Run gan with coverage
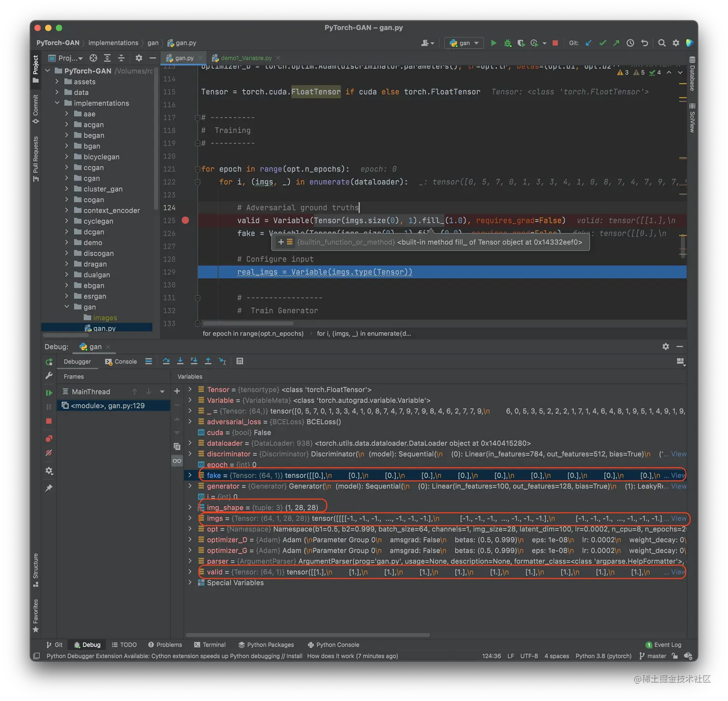 point(521,43)
